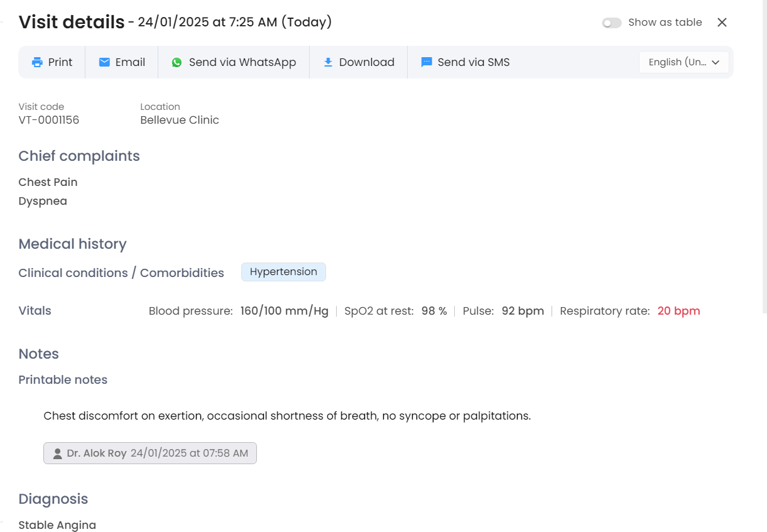
Task: Close the Visit details panel
Action: coord(722,23)
